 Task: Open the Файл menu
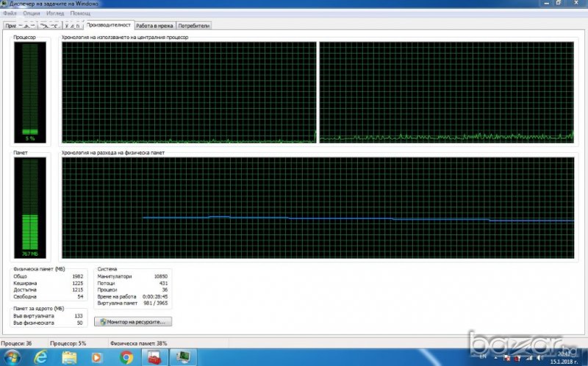[10, 13]
